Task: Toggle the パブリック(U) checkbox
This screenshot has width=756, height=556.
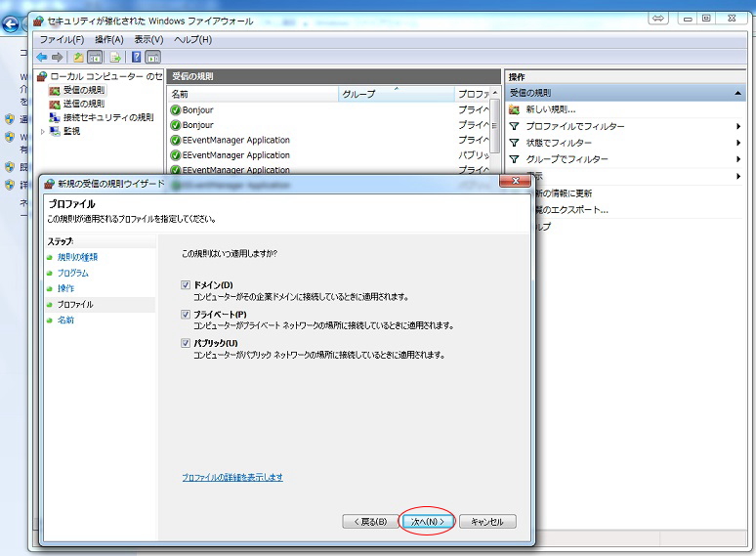Action: click(x=186, y=343)
